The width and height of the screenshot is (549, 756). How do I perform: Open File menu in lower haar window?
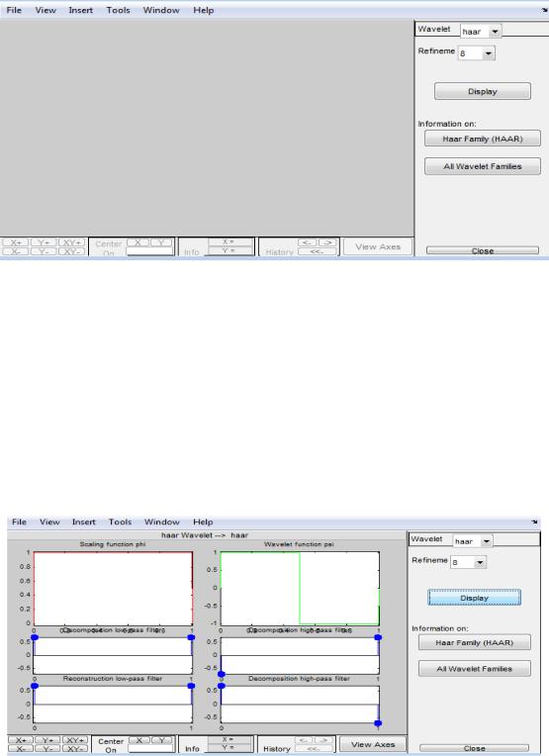19,521
